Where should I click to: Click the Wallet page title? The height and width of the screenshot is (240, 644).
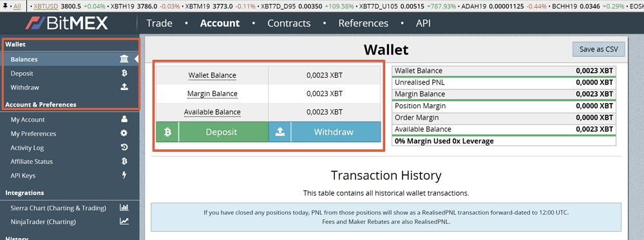point(386,50)
